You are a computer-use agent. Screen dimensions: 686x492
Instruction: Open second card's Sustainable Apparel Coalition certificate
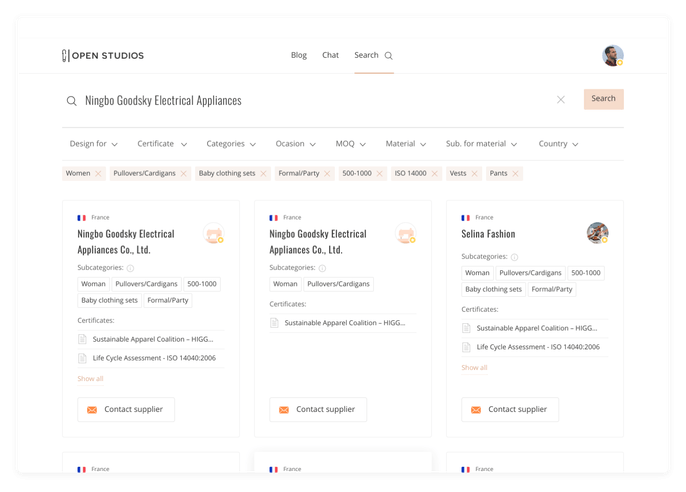tap(343, 323)
